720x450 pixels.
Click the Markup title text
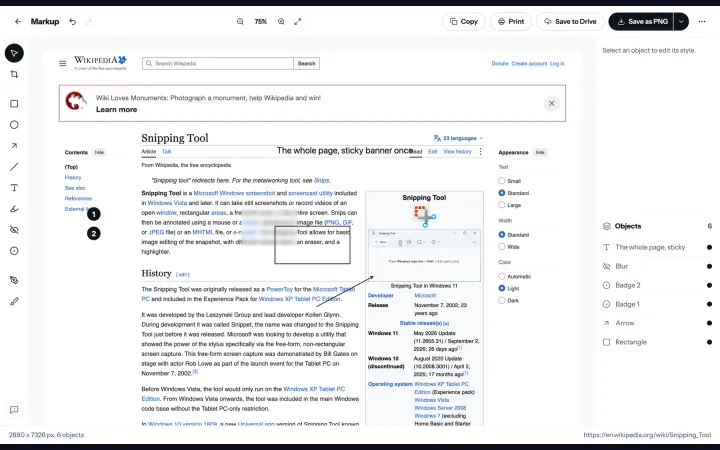[45, 22]
